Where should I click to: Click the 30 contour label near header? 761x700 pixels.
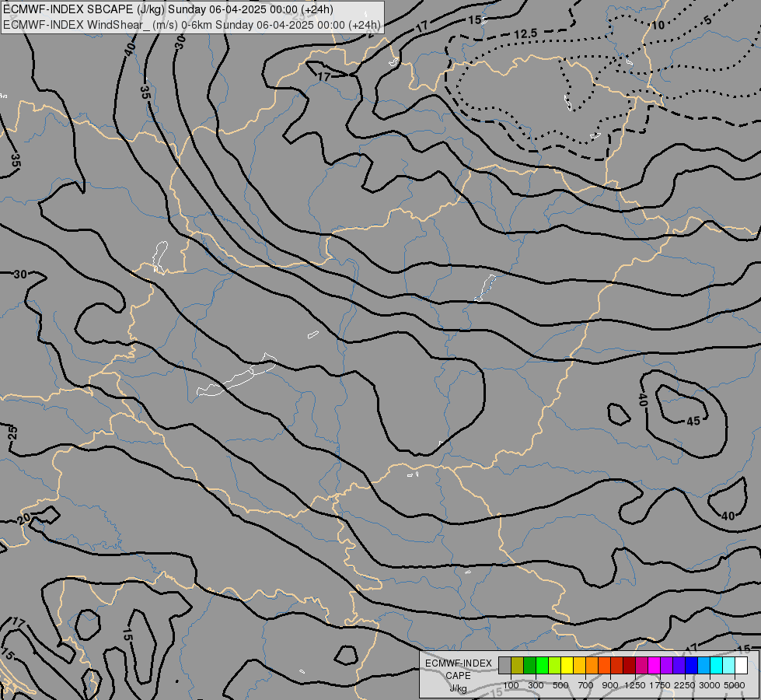tap(180, 42)
